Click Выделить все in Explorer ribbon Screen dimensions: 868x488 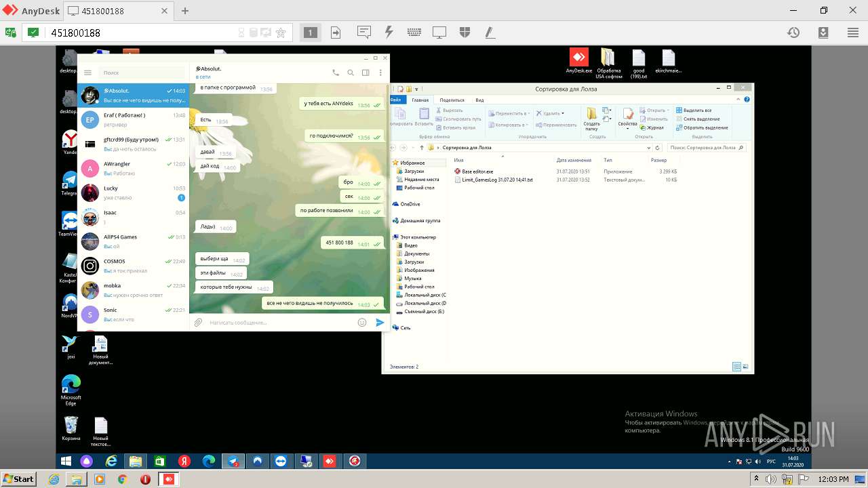(x=693, y=110)
